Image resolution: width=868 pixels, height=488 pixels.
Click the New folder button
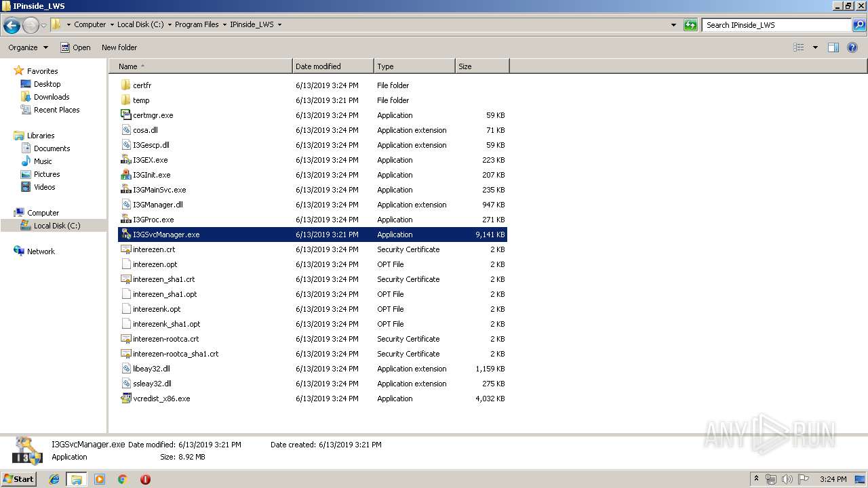(x=119, y=47)
